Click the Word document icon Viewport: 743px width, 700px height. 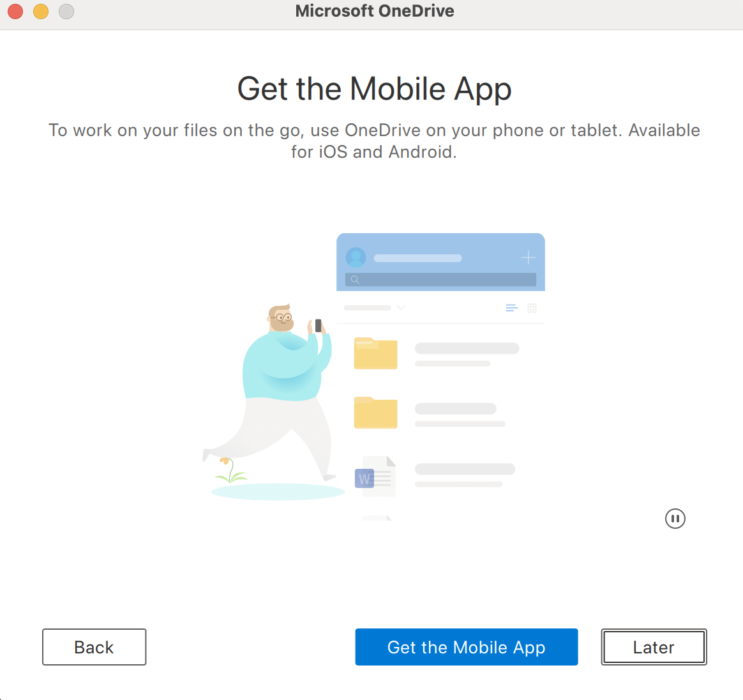[x=375, y=476]
